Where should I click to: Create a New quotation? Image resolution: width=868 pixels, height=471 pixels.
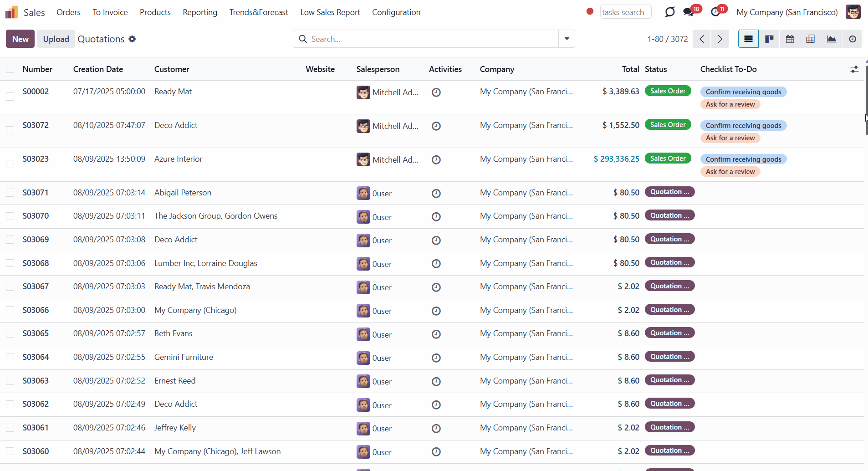pos(20,39)
